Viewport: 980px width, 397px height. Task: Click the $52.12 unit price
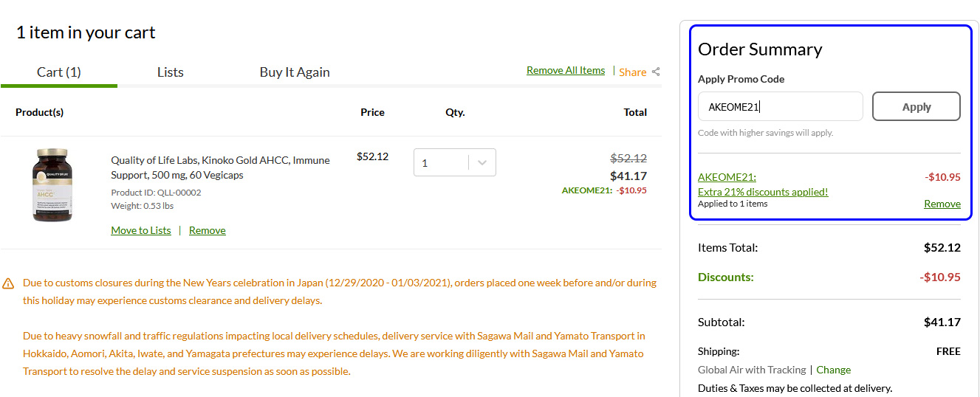click(372, 156)
